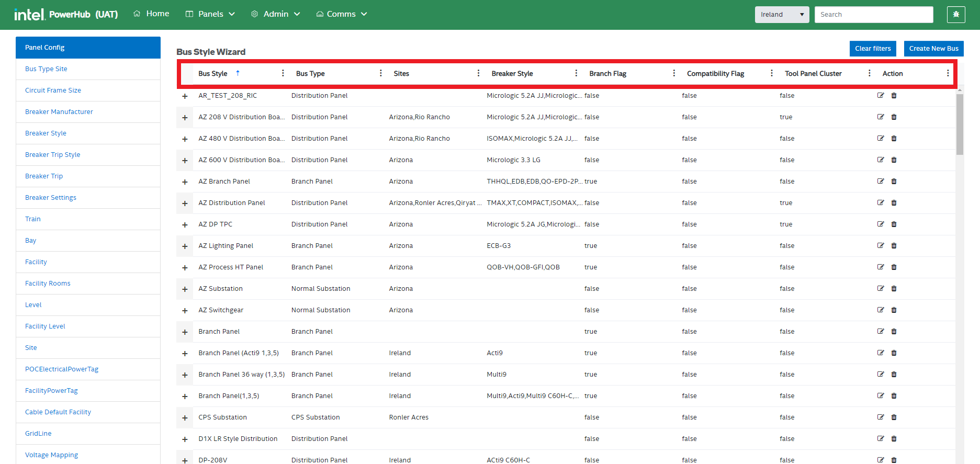980x464 pixels.
Task: Edit the CPS Substation row
Action: tap(881, 417)
